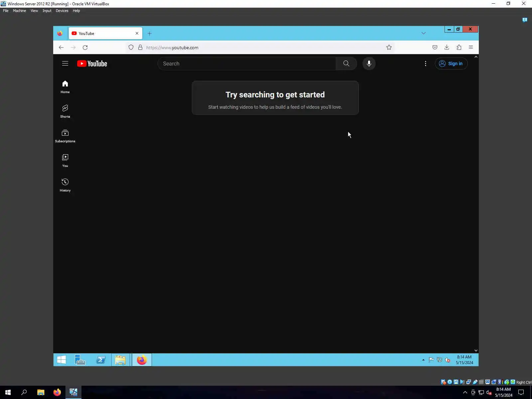
Task: Click Firefox on the guest taskbar
Action: (x=142, y=360)
